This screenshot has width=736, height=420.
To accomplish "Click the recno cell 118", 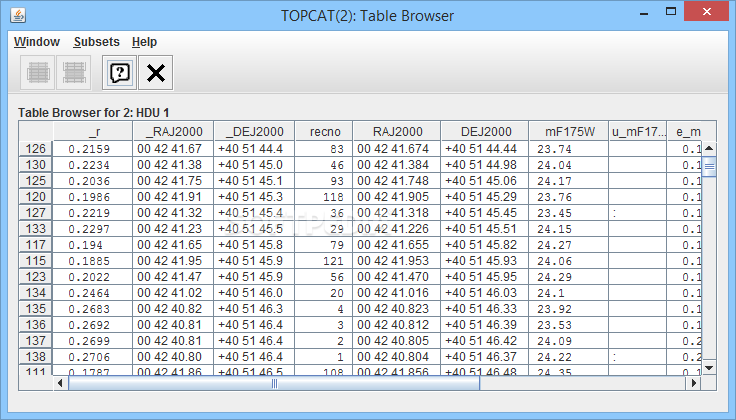I will (x=324, y=197).
